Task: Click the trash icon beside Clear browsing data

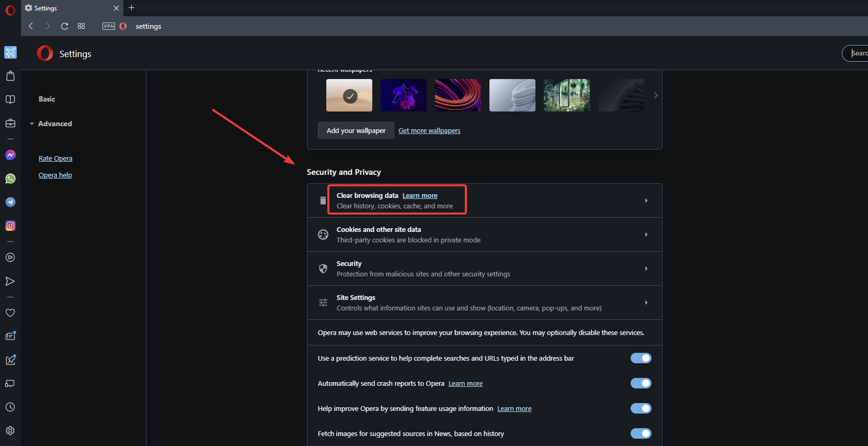Action: tap(323, 200)
